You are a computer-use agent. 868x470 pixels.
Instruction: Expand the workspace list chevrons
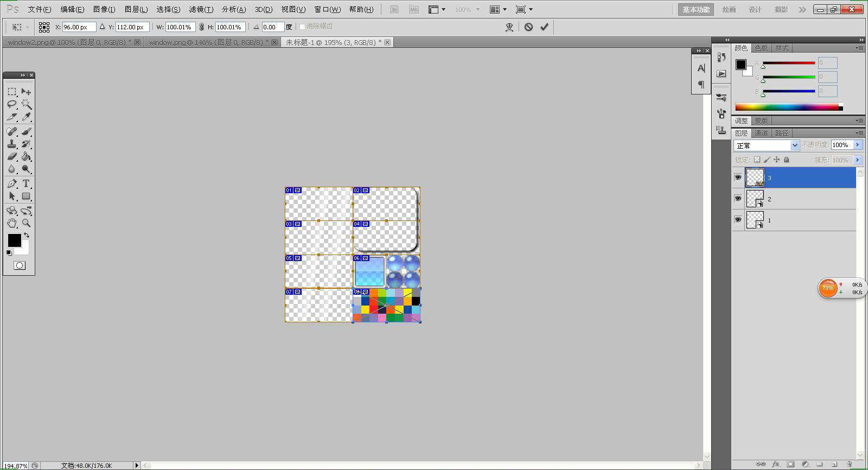point(802,10)
